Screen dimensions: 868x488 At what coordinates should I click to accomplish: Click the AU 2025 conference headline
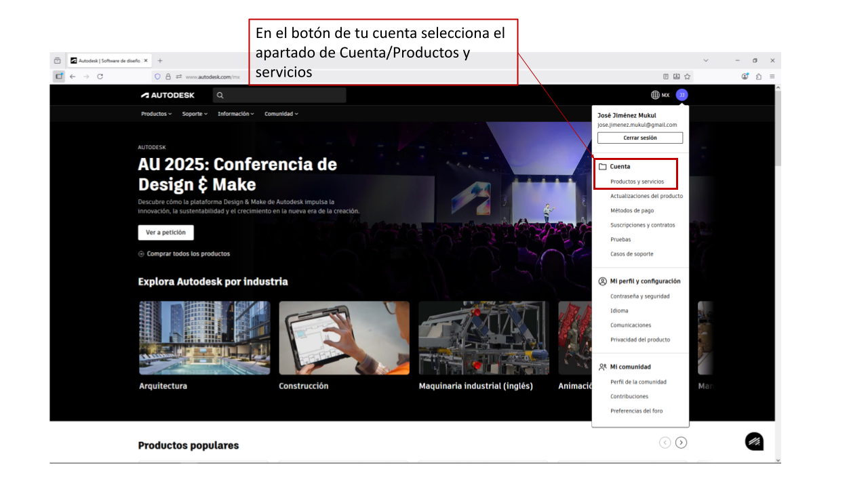pyautogui.click(x=237, y=174)
